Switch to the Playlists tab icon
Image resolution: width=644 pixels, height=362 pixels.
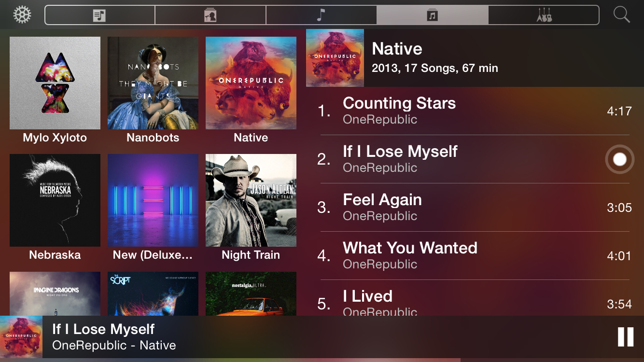pyautogui.click(x=99, y=15)
